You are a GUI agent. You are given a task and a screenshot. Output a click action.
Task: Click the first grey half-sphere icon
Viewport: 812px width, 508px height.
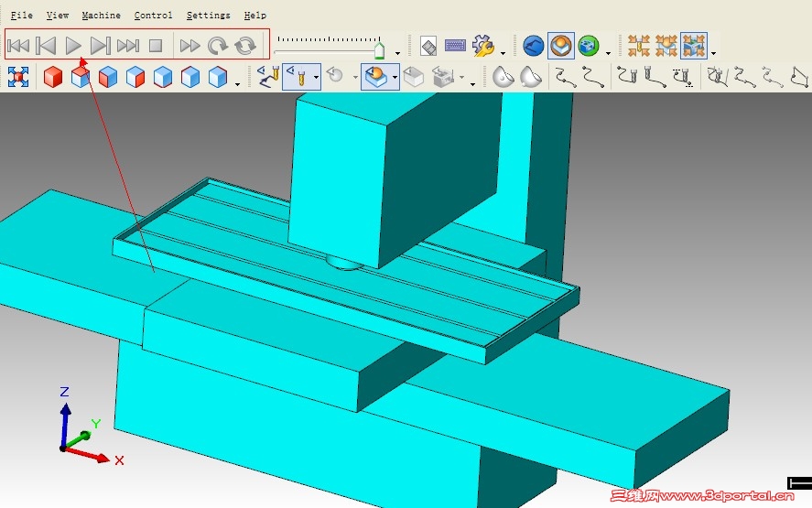pos(503,77)
